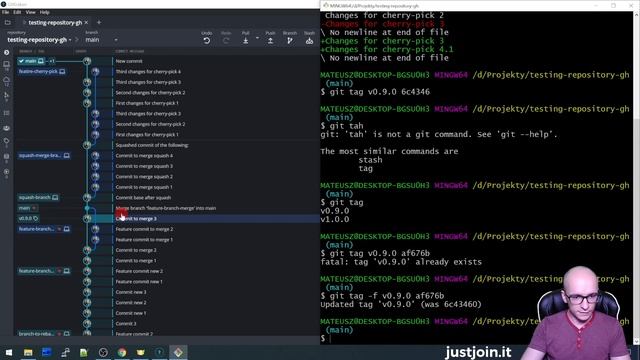Open the Edit menu in GitKraken

tap(17, 12)
